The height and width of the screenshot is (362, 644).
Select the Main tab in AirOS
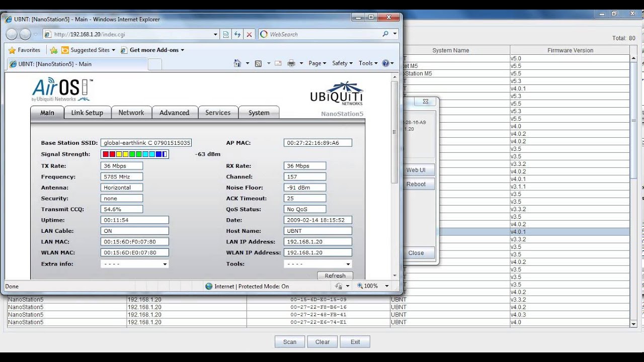tap(47, 113)
